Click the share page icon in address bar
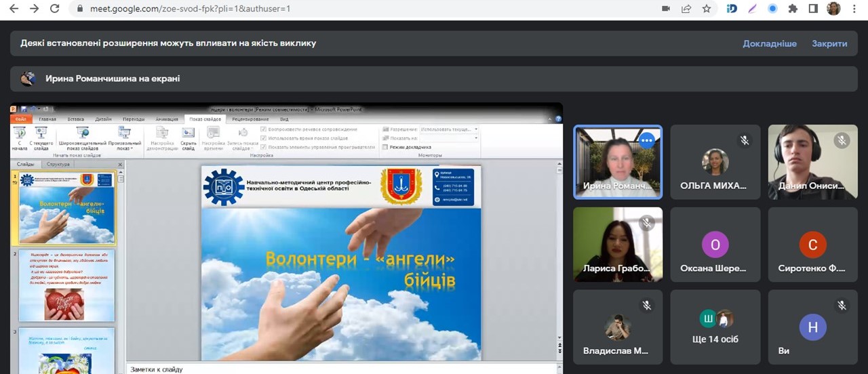The height and width of the screenshot is (374, 868). [686, 9]
